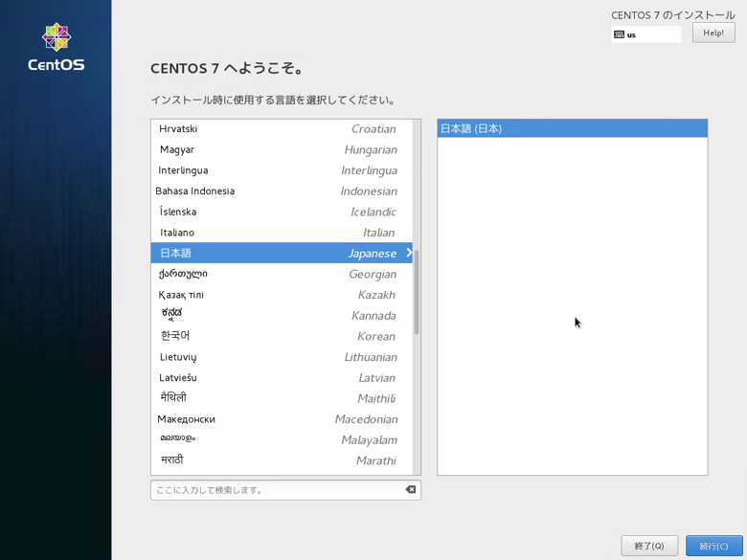Image resolution: width=747 pixels, height=560 pixels.
Task: Select Hrvatski Croatian language row
Action: point(282,128)
